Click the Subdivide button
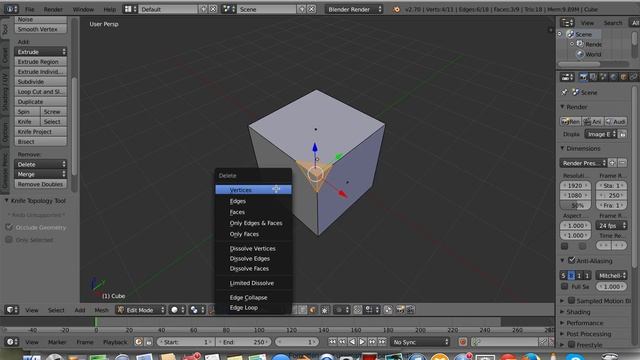Screen dimensions: 640x360 click(41, 82)
